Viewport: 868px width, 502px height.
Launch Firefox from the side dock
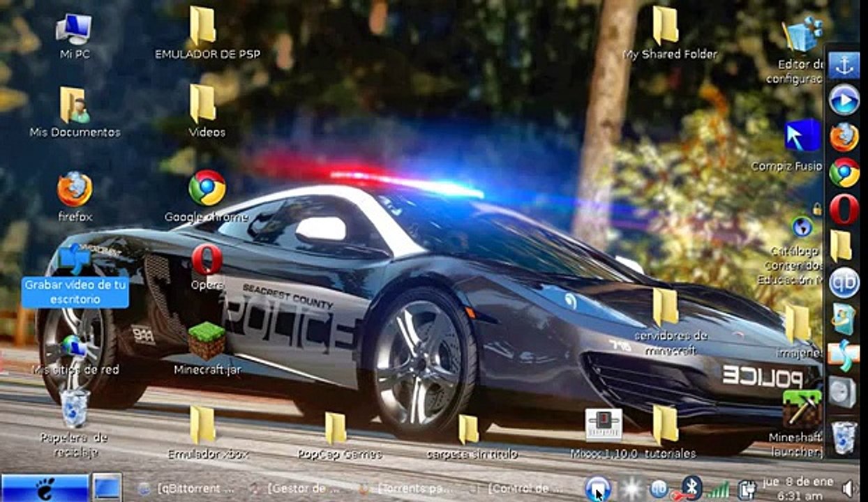click(x=844, y=137)
